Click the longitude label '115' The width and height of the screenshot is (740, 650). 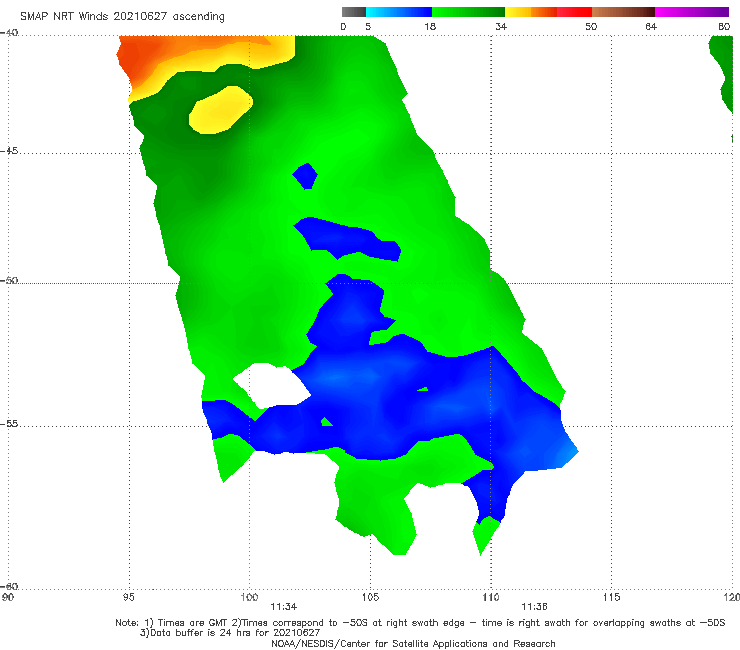pyautogui.click(x=612, y=597)
